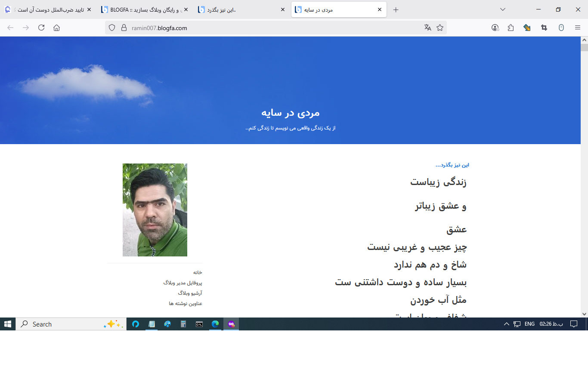Click the text line 'زندگی زیباست'
The height and width of the screenshot is (370, 588).
click(438, 182)
